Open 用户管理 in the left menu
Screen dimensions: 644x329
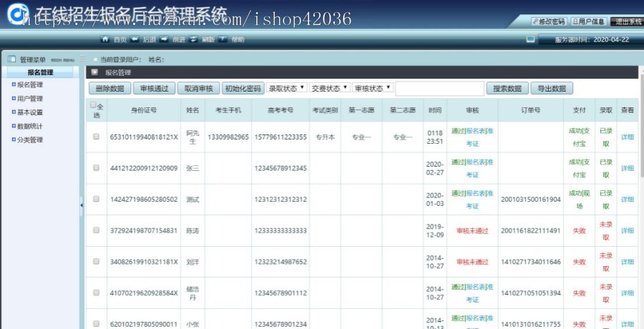(30, 99)
